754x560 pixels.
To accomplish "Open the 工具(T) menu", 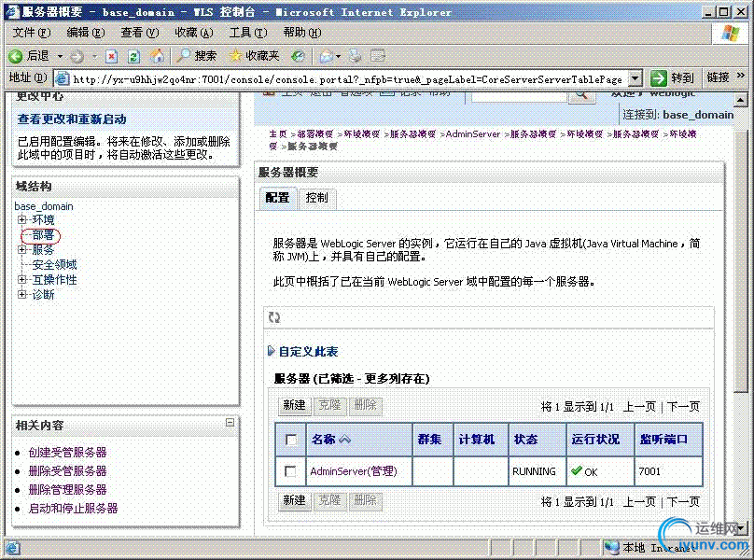I will click(x=247, y=33).
